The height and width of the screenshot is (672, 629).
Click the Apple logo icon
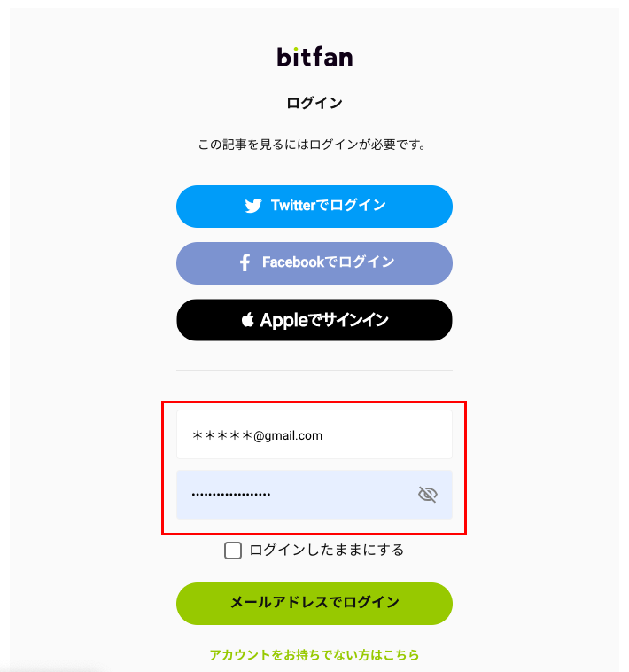click(x=248, y=320)
